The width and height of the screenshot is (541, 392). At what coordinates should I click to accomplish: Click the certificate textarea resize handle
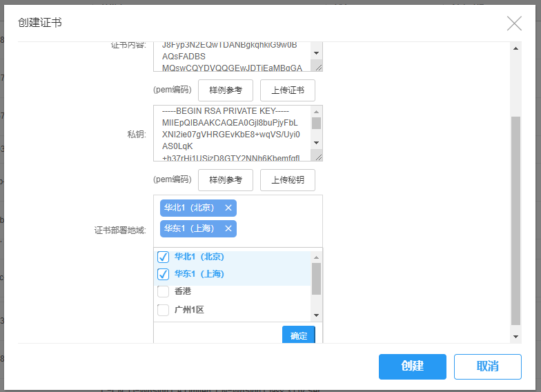[x=319, y=68]
